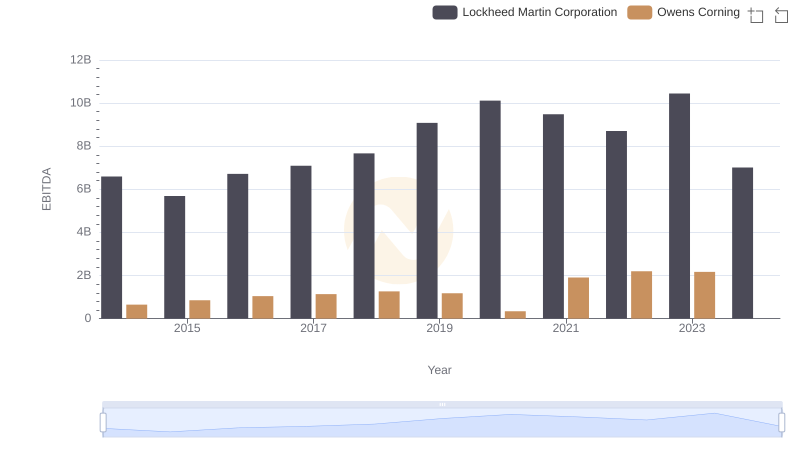
Task: Click the Year x-axis title
Action: [x=440, y=370]
